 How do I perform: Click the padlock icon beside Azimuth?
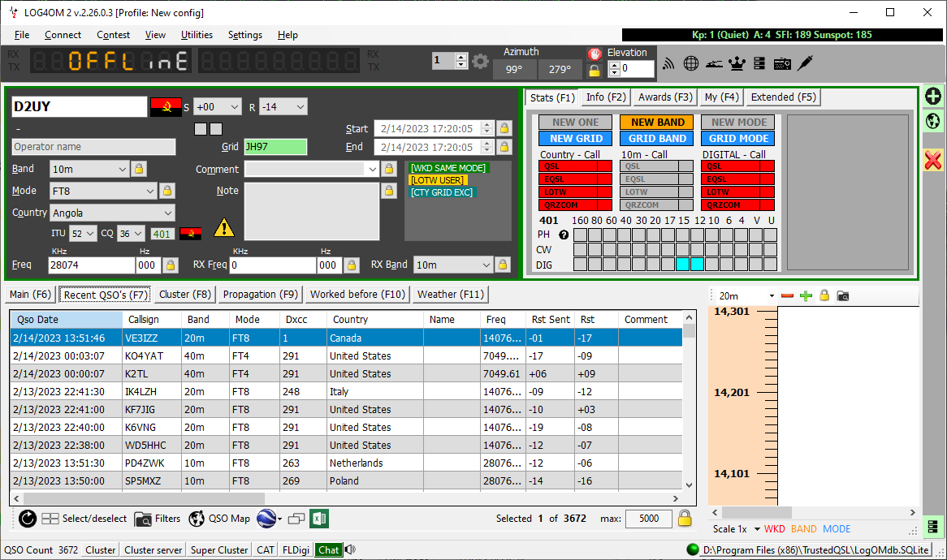(x=595, y=71)
